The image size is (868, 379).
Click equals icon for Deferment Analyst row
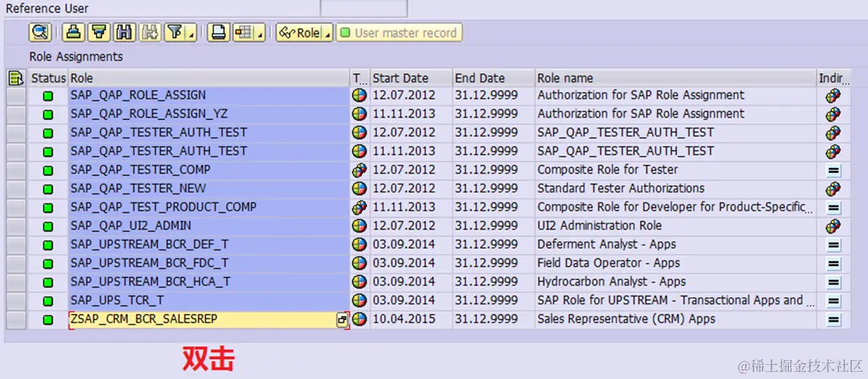tap(833, 245)
